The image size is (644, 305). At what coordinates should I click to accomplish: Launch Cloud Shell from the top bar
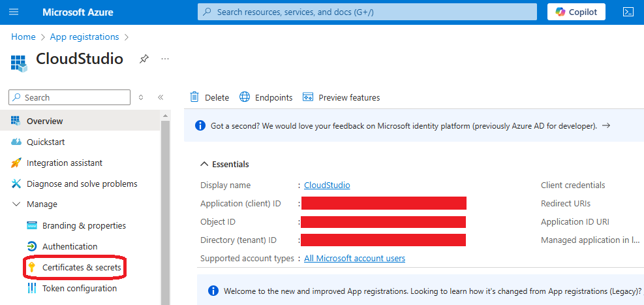click(x=629, y=12)
